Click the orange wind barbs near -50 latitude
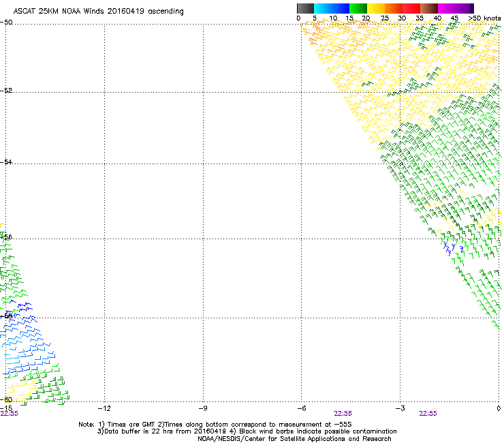Image resolution: width=504 pixels, height=443 pixels. 317,32
